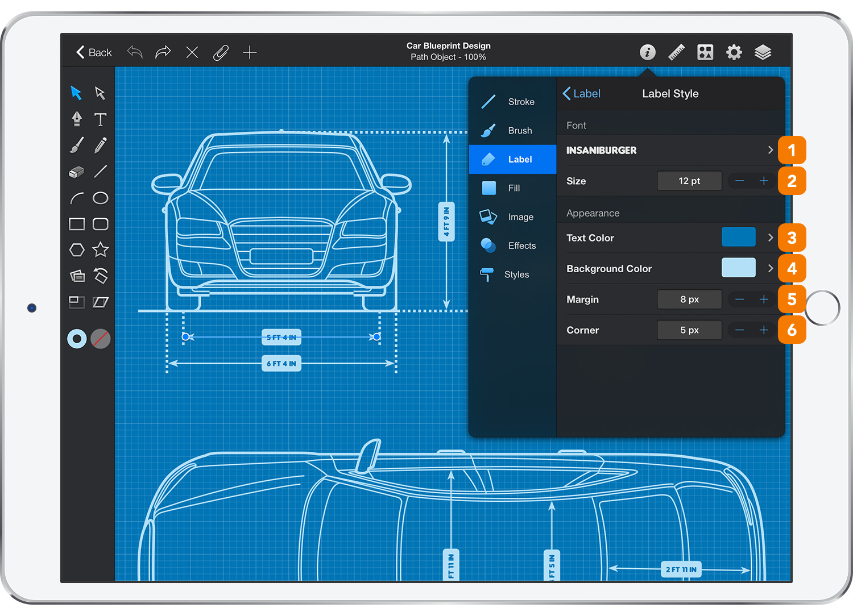The width and height of the screenshot is (853, 616).
Task: Decrease the Corner value
Action: click(x=740, y=330)
